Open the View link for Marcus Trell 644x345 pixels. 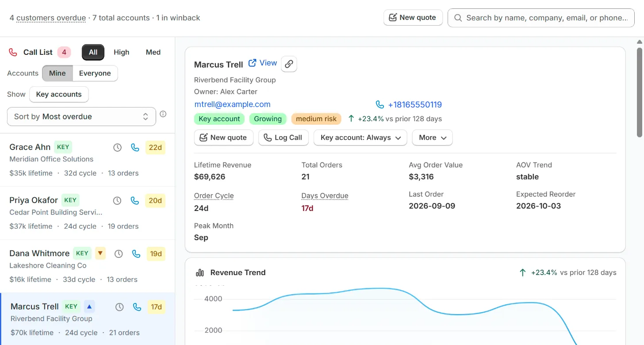coord(263,63)
